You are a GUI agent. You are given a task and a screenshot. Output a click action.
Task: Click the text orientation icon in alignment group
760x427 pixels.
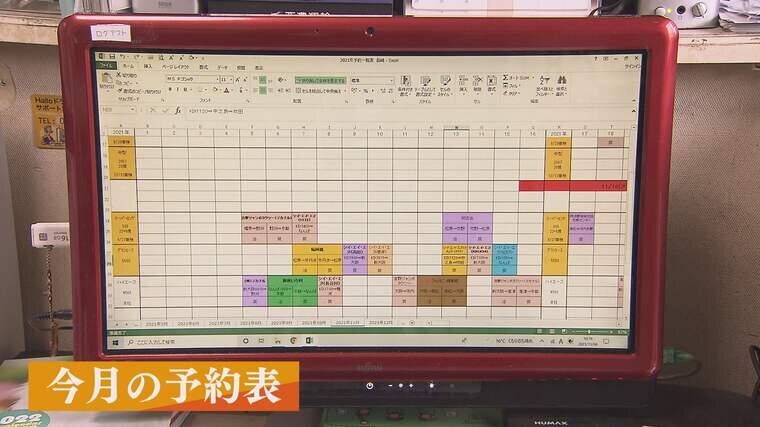tap(282, 79)
